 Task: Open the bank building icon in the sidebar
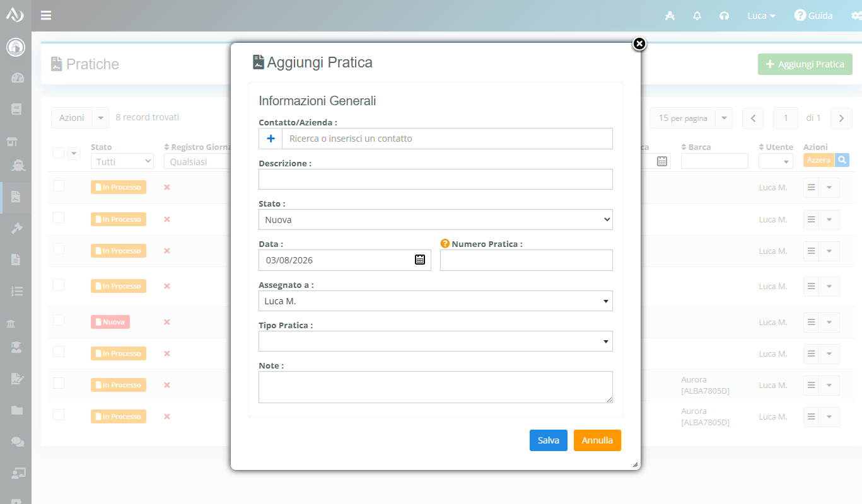[x=11, y=324]
